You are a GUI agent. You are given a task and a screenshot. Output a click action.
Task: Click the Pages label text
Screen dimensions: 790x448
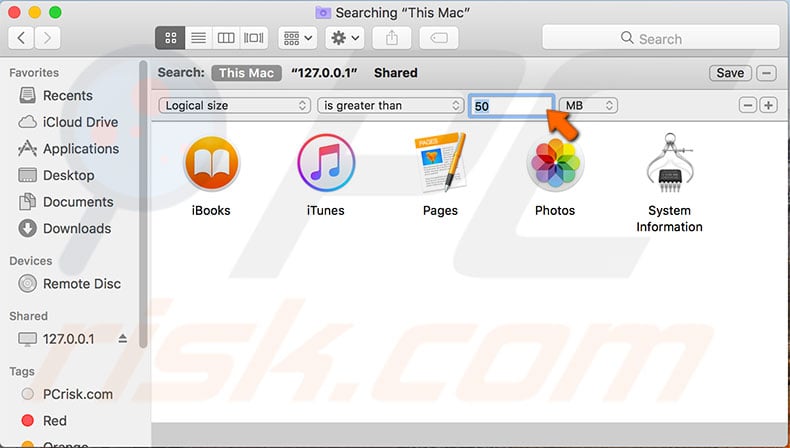pyautogui.click(x=440, y=211)
